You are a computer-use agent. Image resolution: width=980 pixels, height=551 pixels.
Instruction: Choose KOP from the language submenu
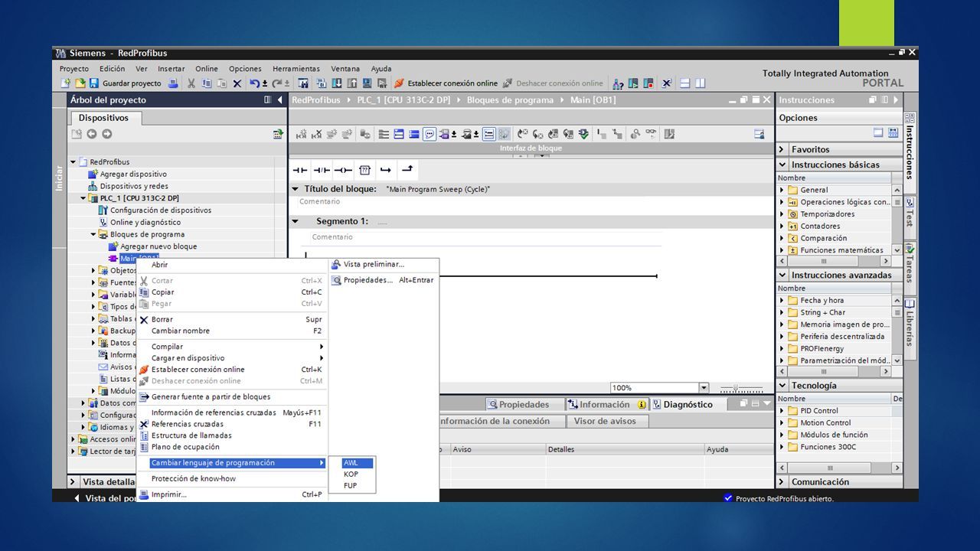coord(351,474)
